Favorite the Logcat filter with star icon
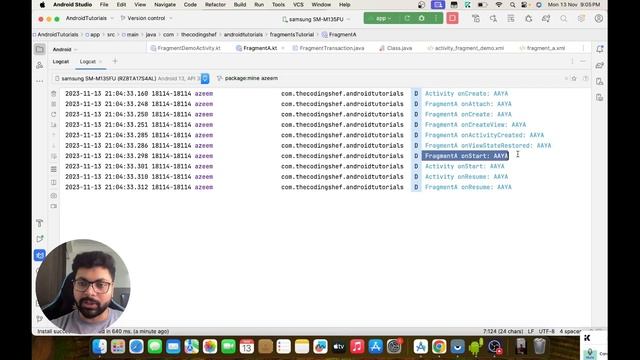640x360 pixels. 574,78
